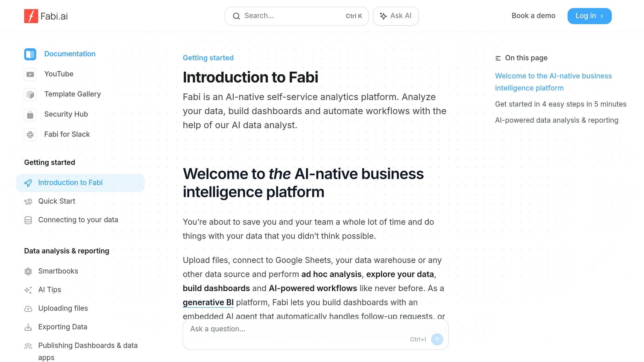
Task: Open the Documentation book icon
Action: click(30, 54)
